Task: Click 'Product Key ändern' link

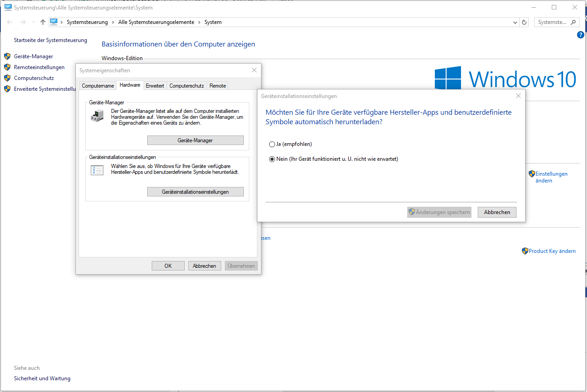Action: pyautogui.click(x=552, y=251)
